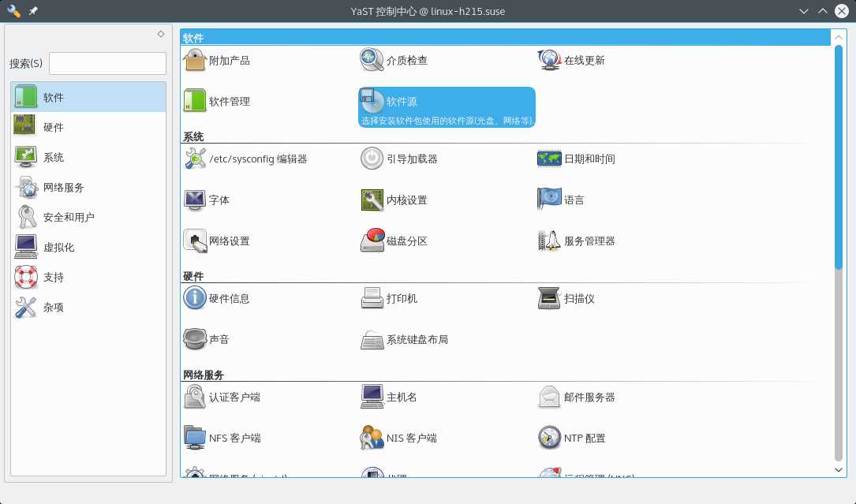Open 声音 sound configuration
Screen dimensions: 856x504
coord(207,339)
